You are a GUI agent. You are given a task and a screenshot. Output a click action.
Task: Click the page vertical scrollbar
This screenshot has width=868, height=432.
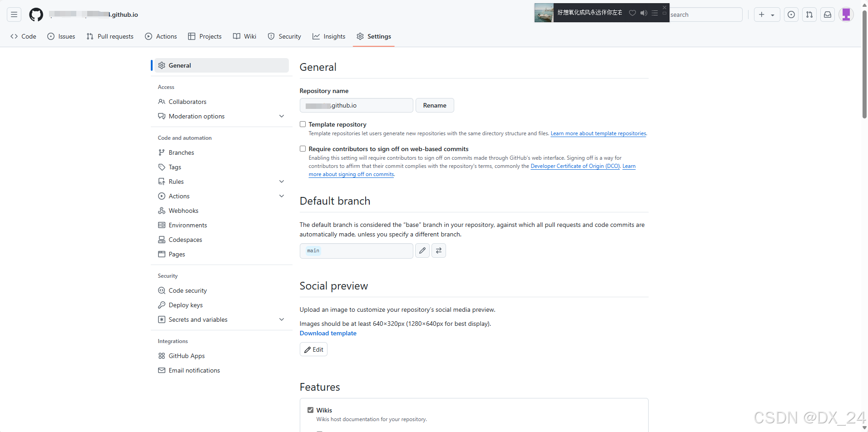tap(864, 64)
